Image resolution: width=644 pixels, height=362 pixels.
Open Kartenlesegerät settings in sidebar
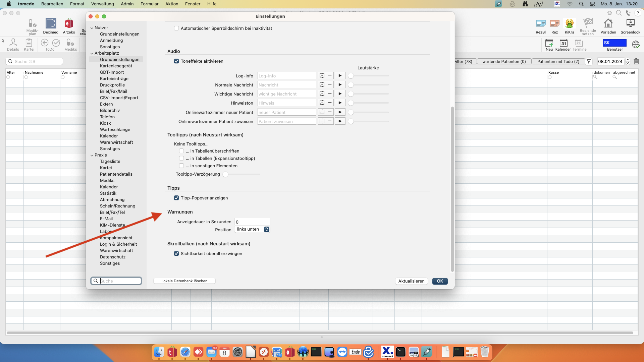pos(116,66)
